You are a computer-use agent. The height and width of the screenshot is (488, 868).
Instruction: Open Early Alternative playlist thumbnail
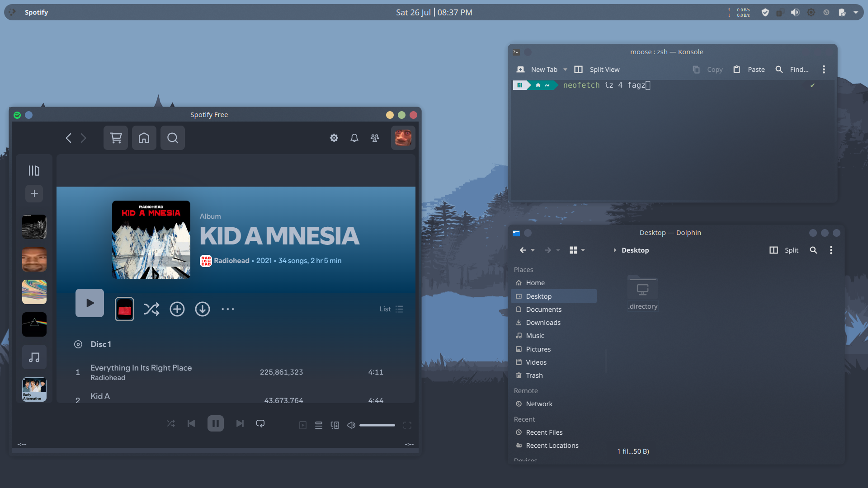(x=34, y=389)
